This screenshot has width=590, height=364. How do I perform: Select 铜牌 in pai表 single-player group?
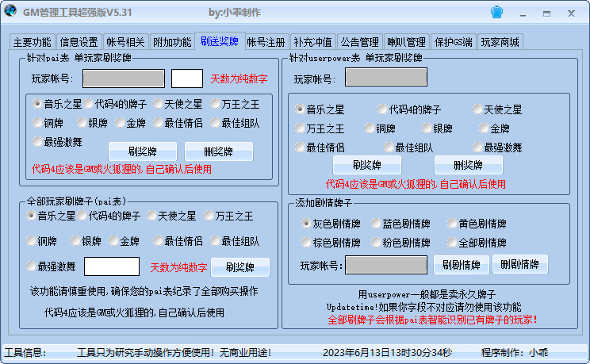point(48,123)
